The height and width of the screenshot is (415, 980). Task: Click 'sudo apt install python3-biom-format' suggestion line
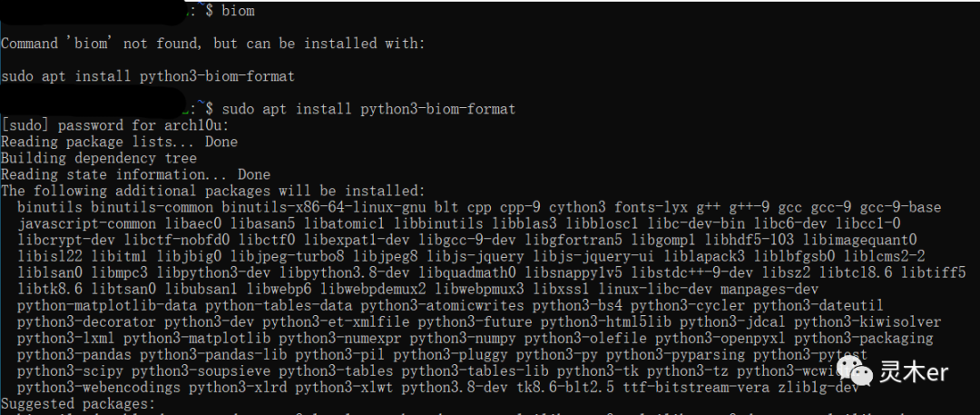[148, 77]
